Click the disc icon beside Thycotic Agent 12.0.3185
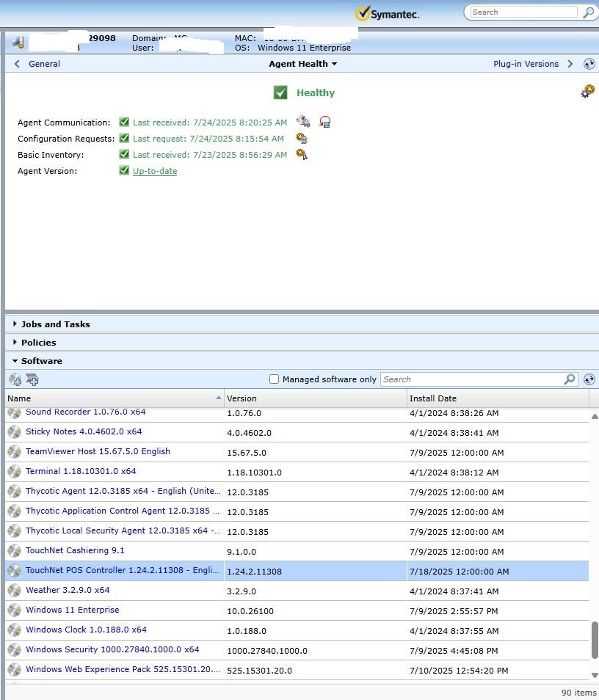The width and height of the screenshot is (599, 700). click(14, 491)
